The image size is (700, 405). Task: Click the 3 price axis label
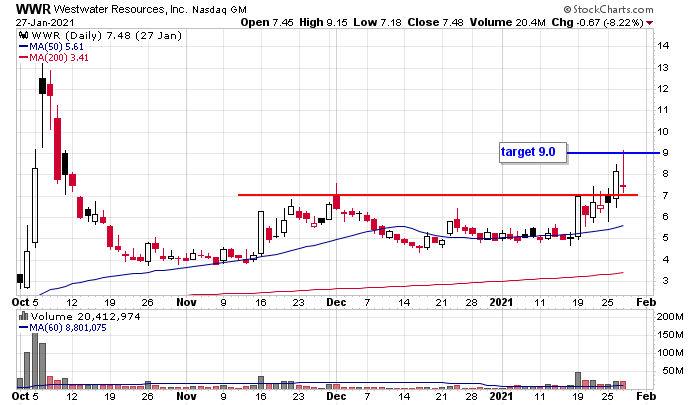pyautogui.click(x=665, y=280)
